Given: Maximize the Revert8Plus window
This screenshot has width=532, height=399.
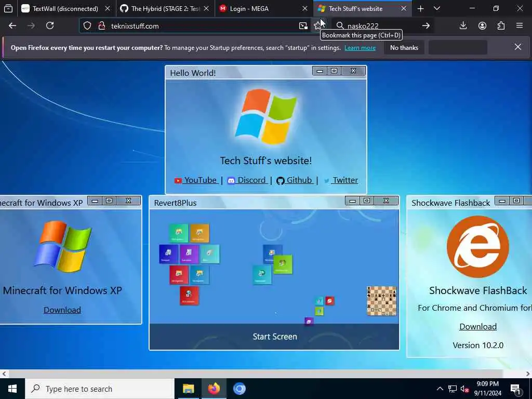Looking at the screenshot, I should [367, 201].
